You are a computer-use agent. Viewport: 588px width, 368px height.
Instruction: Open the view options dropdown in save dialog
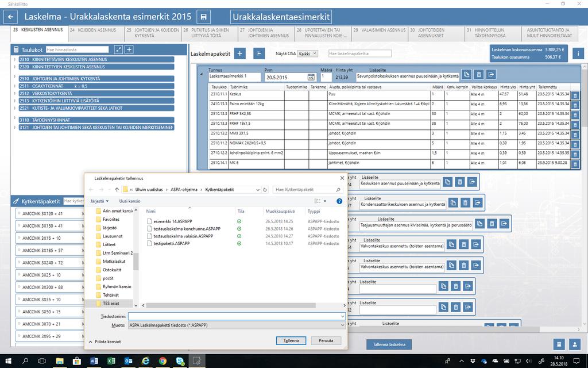pos(325,201)
